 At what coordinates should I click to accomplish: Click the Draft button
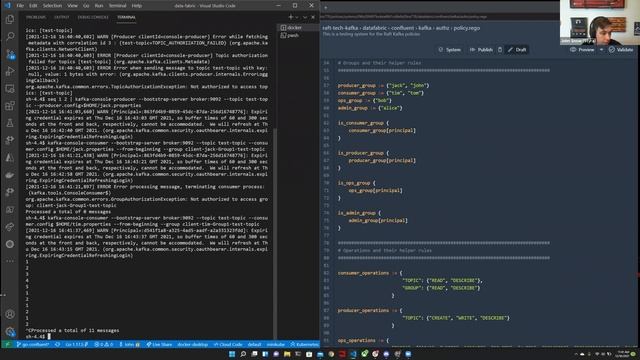pos(517,50)
